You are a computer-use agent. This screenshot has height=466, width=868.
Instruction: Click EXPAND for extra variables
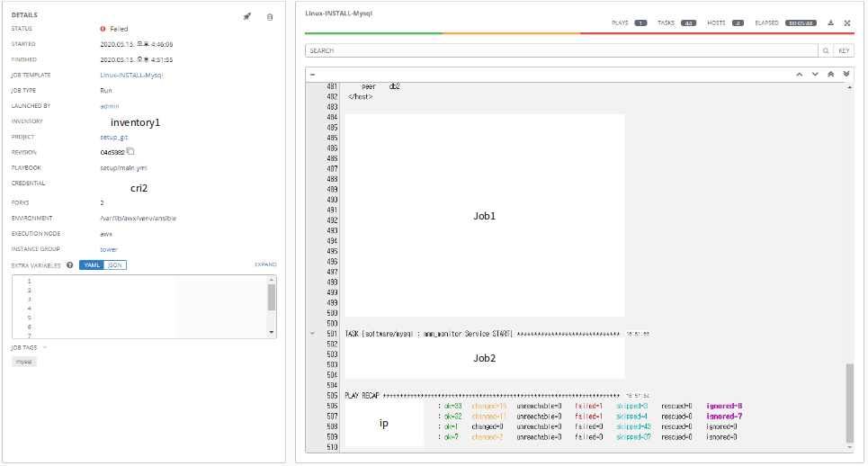[x=265, y=264]
